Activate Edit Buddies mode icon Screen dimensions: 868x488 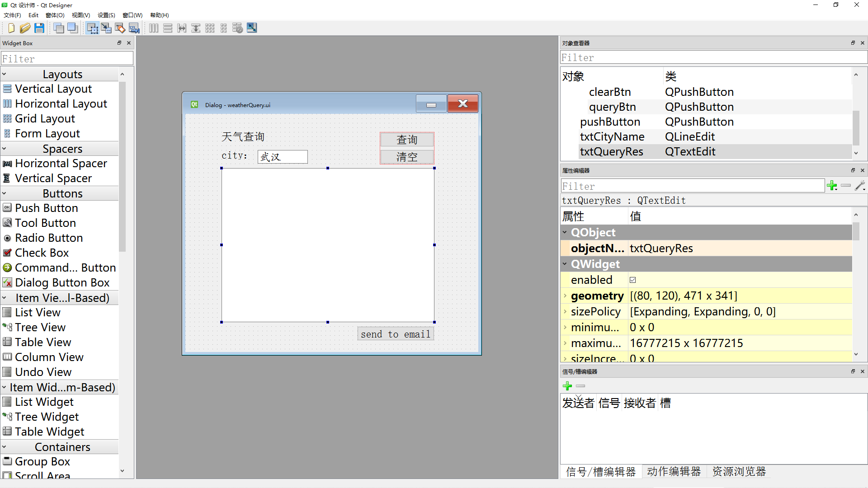(120, 28)
